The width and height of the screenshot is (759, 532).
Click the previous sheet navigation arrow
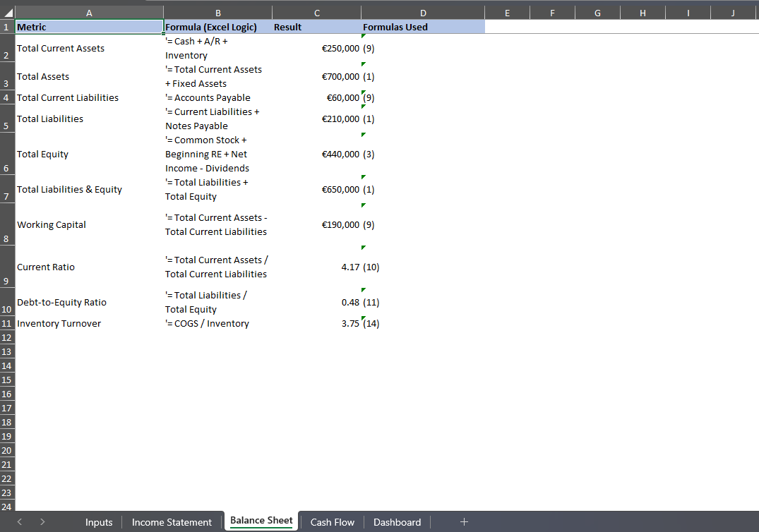(x=20, y=522)
